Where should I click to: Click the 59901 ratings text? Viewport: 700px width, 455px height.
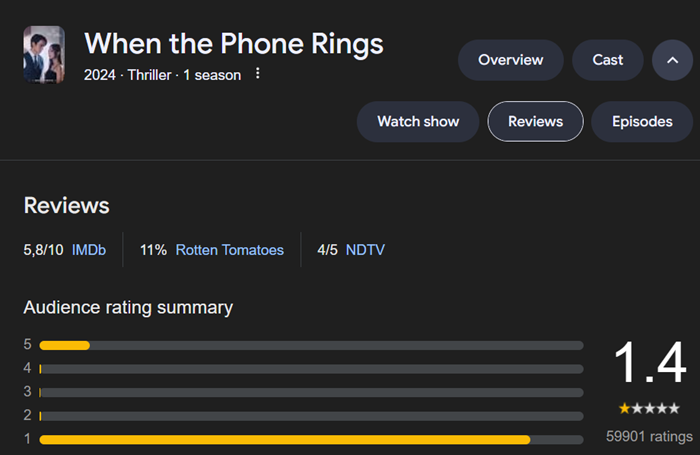click(649, 436)
